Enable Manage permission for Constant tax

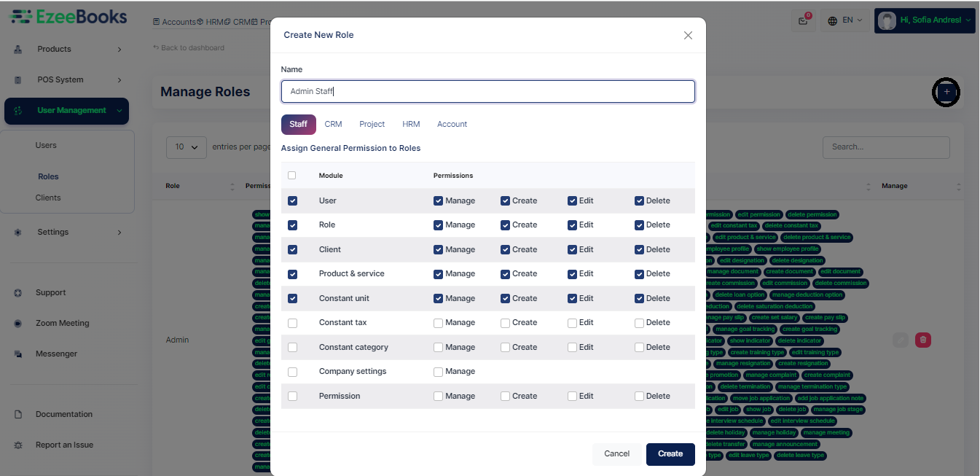coord(438,322)
